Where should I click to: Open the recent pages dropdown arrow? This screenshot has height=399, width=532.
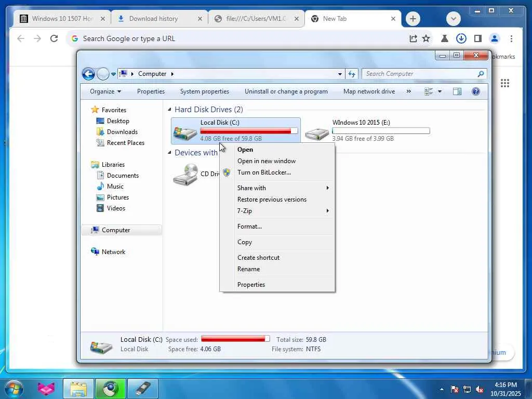113,74
